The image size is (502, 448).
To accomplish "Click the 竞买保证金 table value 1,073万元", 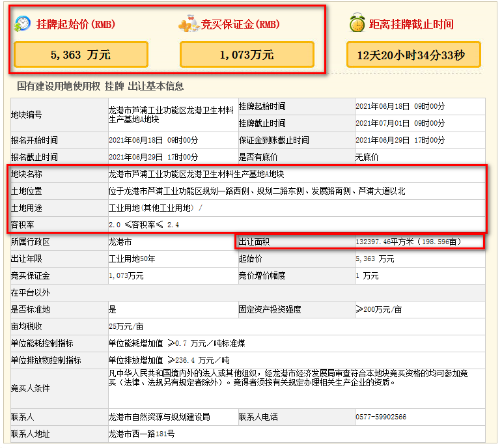I will tap(126, 275).
